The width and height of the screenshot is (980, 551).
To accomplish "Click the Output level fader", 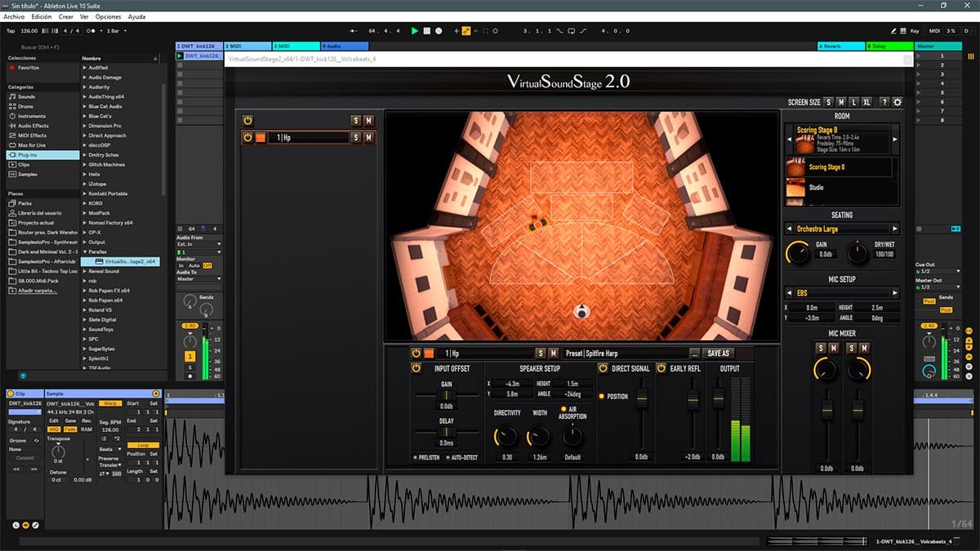I will point(718,400).
